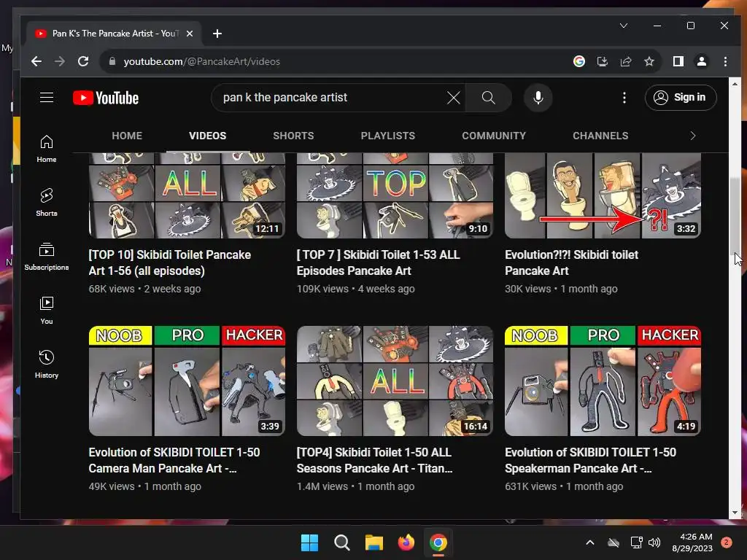The image size is (747, 560).
Task: Open a new browser tab
Action: click(217, 34)
